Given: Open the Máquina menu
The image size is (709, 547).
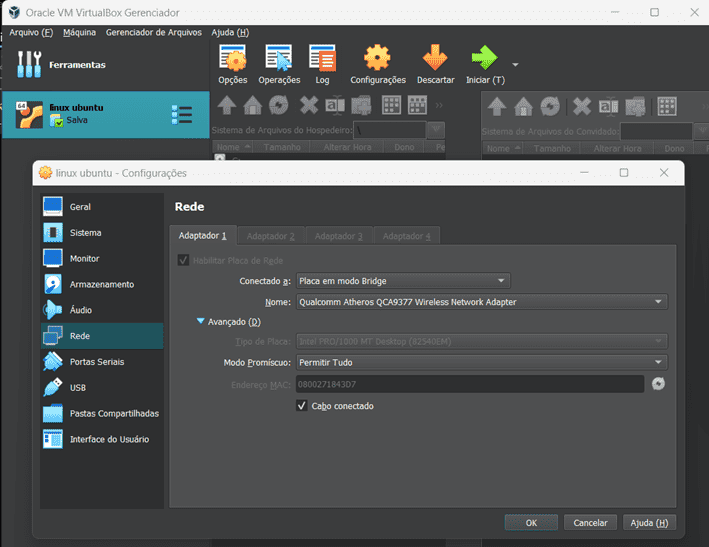Looking at the screenshot, I should (79, 32).
